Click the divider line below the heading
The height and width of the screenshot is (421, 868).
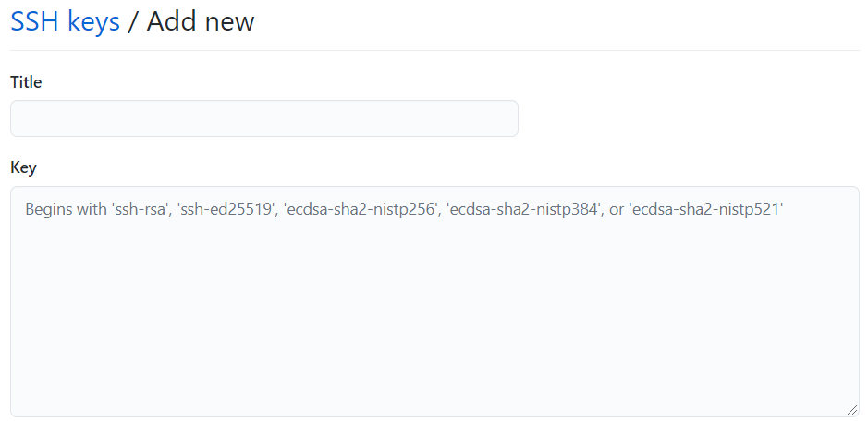pos(434,50)
